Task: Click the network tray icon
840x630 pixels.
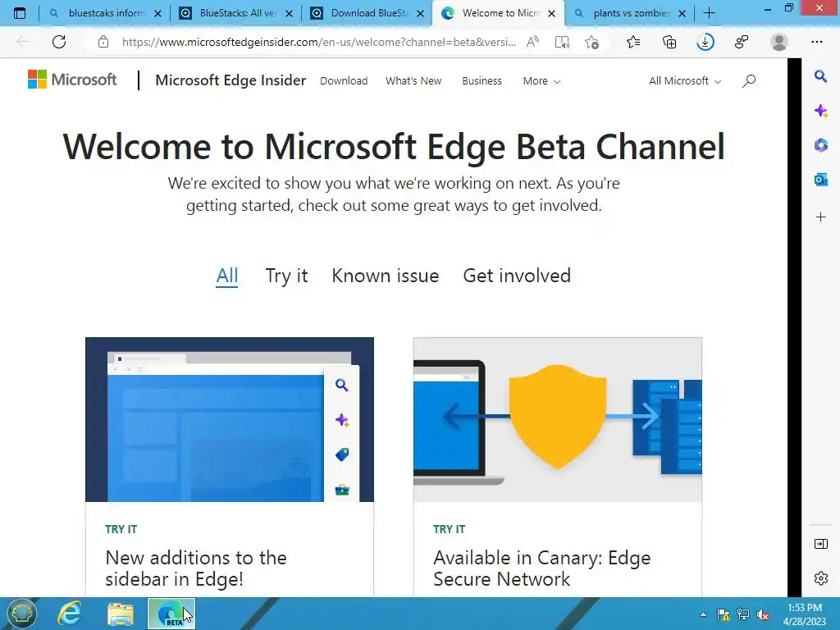Action: [743, 614]
